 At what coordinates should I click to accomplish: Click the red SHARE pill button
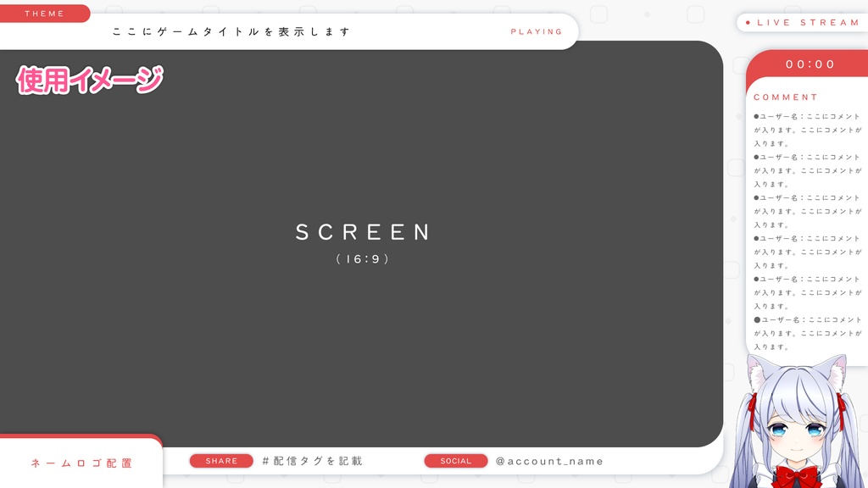click(x=221, y=461)
